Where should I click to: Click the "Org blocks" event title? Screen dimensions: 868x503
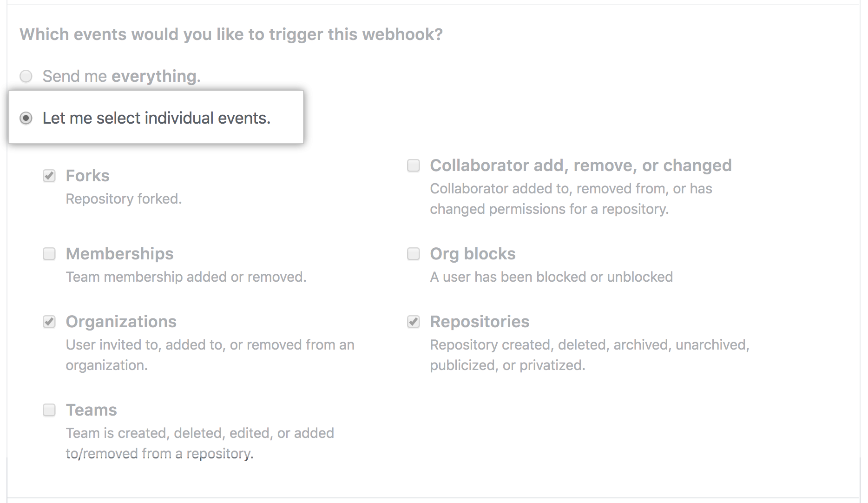click(473, 254)
